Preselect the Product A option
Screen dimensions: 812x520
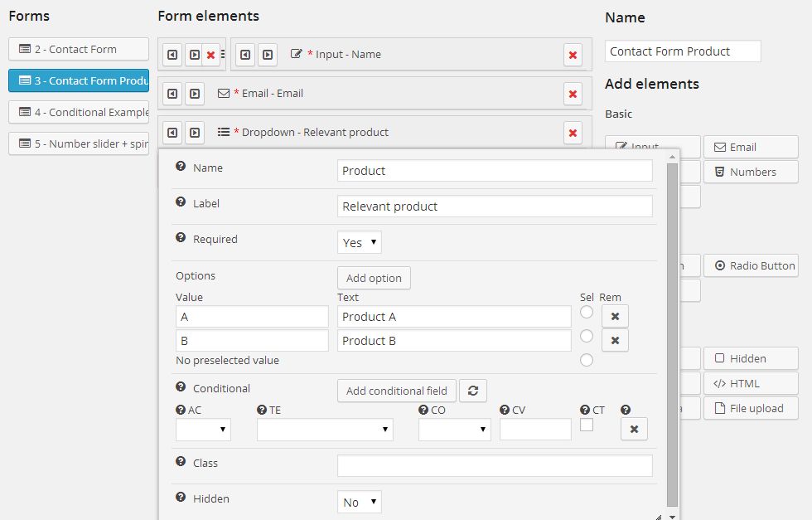coord(587,312)
